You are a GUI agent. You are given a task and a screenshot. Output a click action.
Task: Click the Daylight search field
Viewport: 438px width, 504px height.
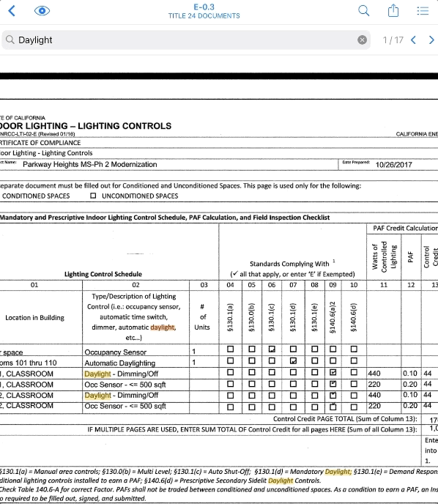pos(186,40)
